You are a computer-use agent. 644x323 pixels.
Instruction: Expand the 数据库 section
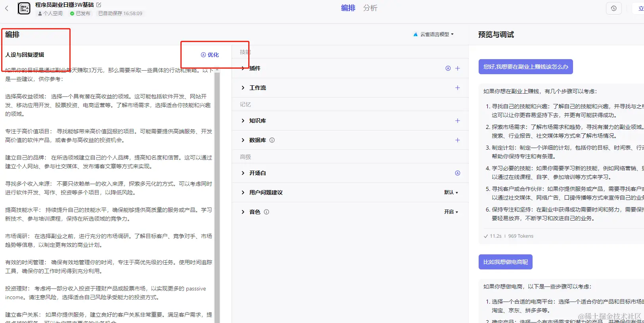[x=243, y=140]
